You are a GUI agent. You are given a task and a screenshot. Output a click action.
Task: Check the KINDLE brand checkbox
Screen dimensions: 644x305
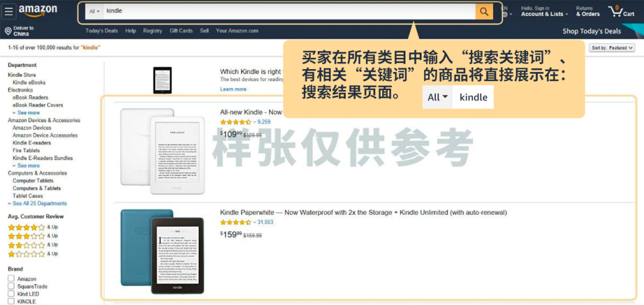[x=11, y=301]
